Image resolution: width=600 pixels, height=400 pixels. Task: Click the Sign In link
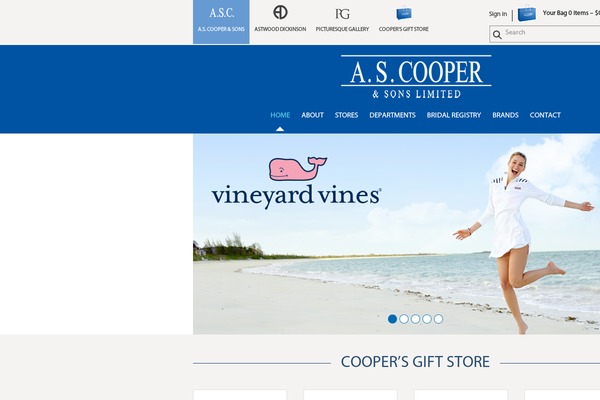pyautogui.click(x=497, y=14)
